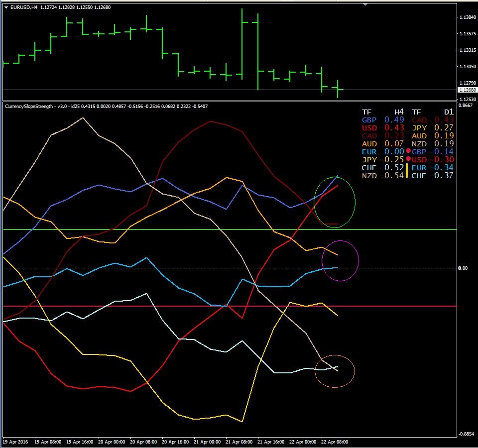The image size is (478, 448).
Task: Click time axis label 20 Apr 00:00
Action: [x=112, y=442]
